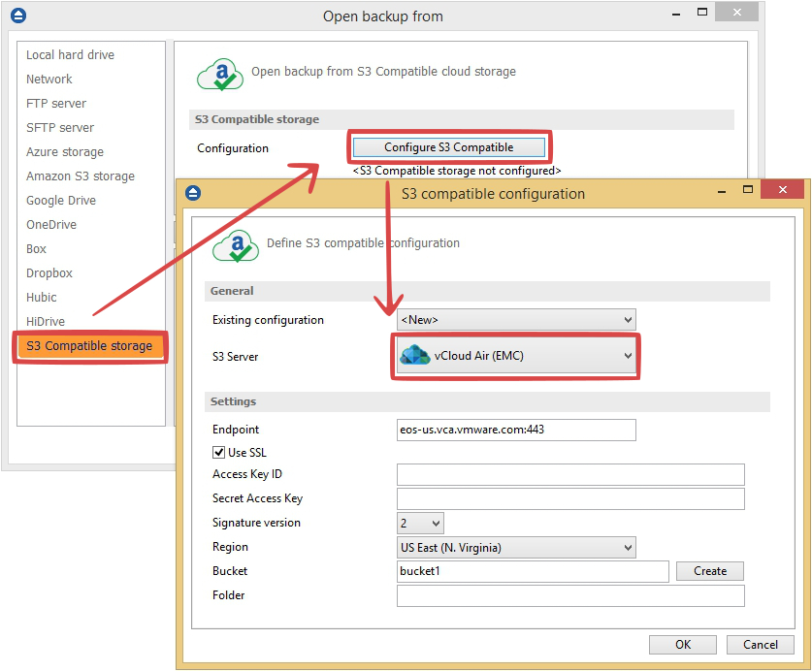The height and width of the screenshot is (671, 812).
Task: Select Box source
Action: [36, 249]
